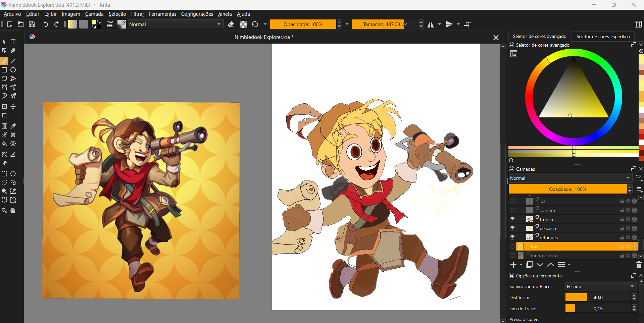Switch to Seletor de cores específico tab
This screenshot has width=644, height=323.
click(x=603, y=37)
